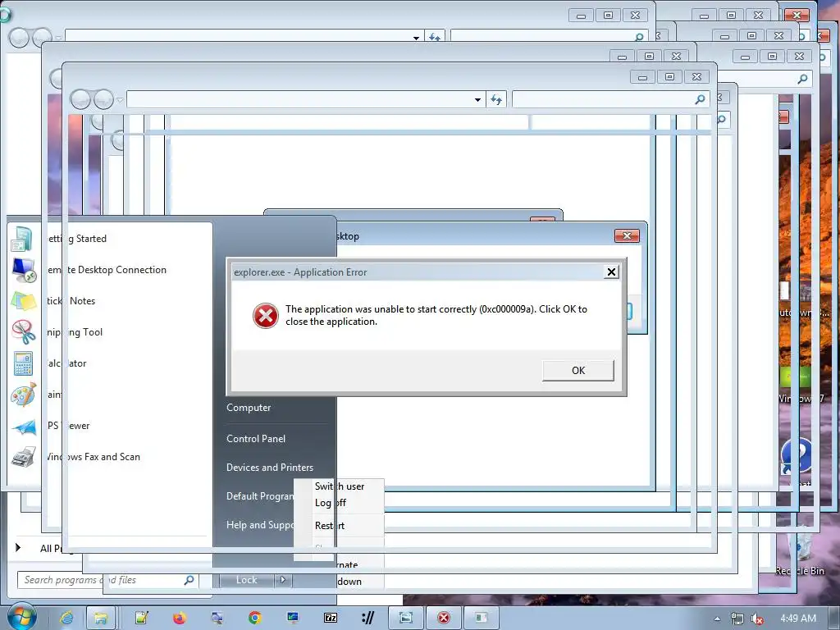Click the address bar of the front Explorer window
This screenshot has width=840, height=630.
coord(306,99)
